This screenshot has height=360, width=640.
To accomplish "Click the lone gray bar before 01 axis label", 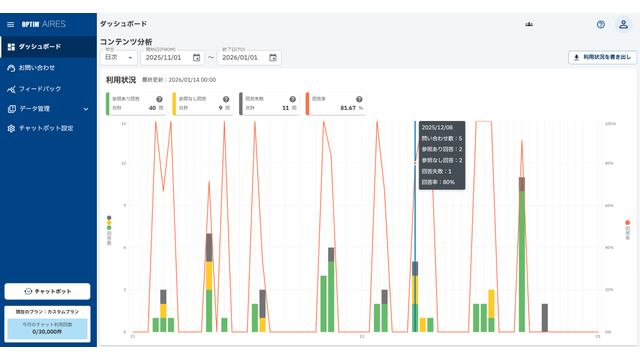I will [544, 318].
